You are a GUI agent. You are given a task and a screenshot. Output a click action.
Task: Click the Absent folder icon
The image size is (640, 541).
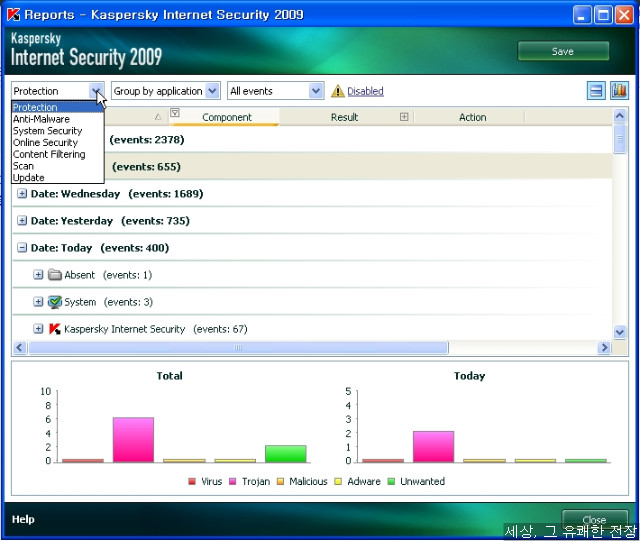pyautogui.click(x=55, y=275)
